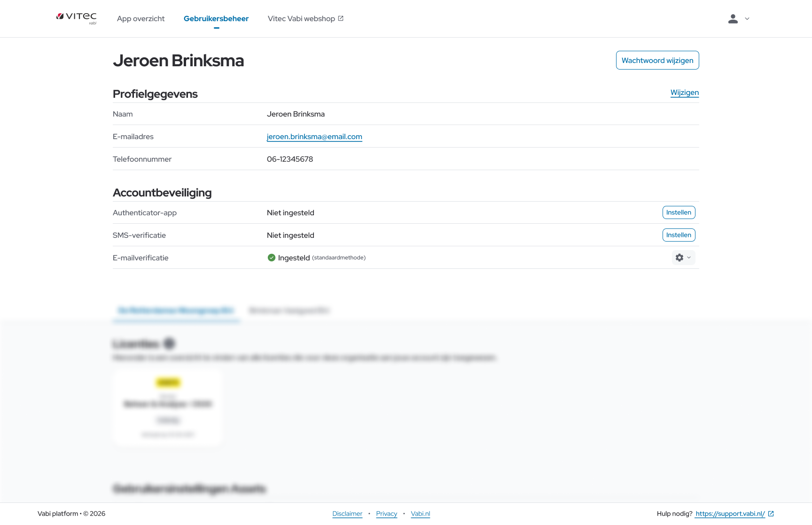Select the Gebruikersbeheer nav item
The height and width of the screenshot is (525, 812).
point(216,19)
